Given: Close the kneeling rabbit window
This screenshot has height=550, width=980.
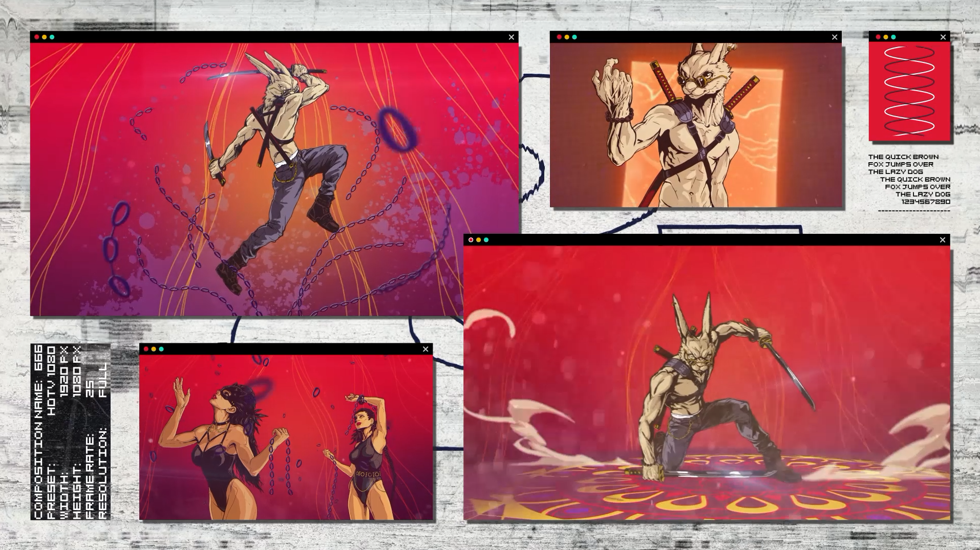Looking at the screenshot, I should coord(943,239).
